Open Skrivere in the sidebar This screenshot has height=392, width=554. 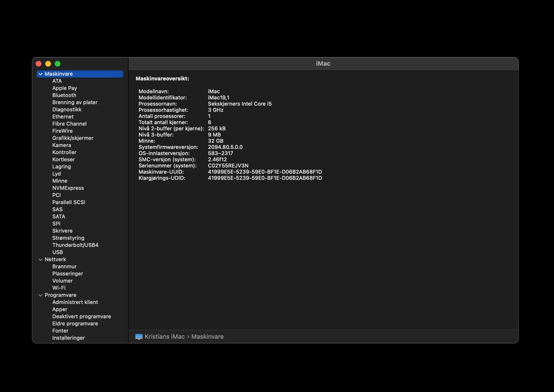coord(62,231)
